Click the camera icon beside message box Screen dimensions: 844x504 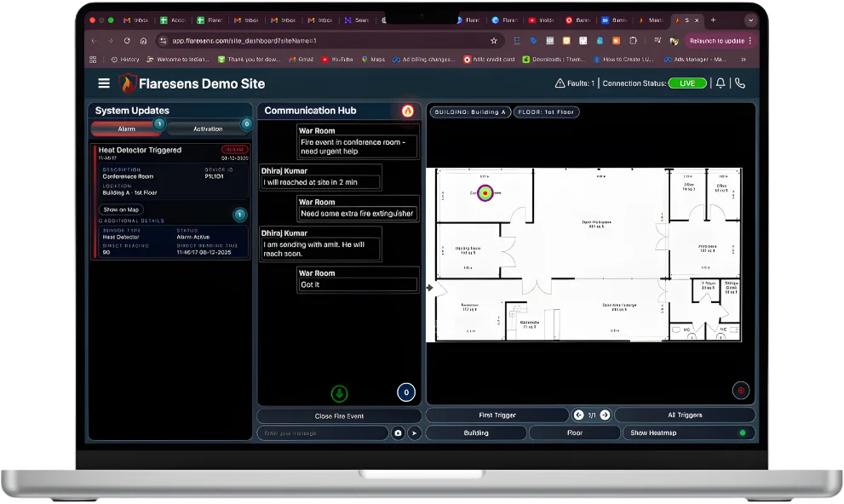pos(398,433)
